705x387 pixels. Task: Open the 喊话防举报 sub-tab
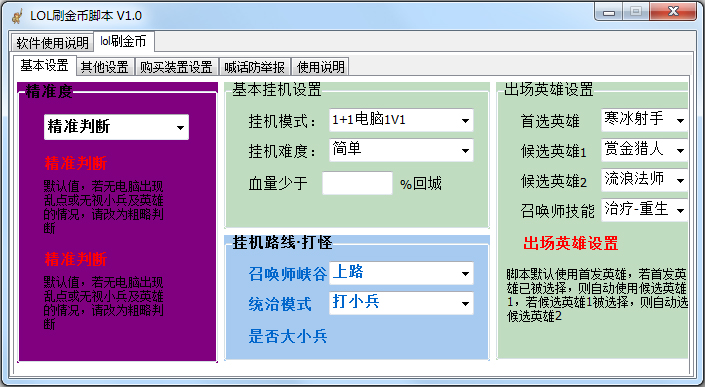point(254,67)
